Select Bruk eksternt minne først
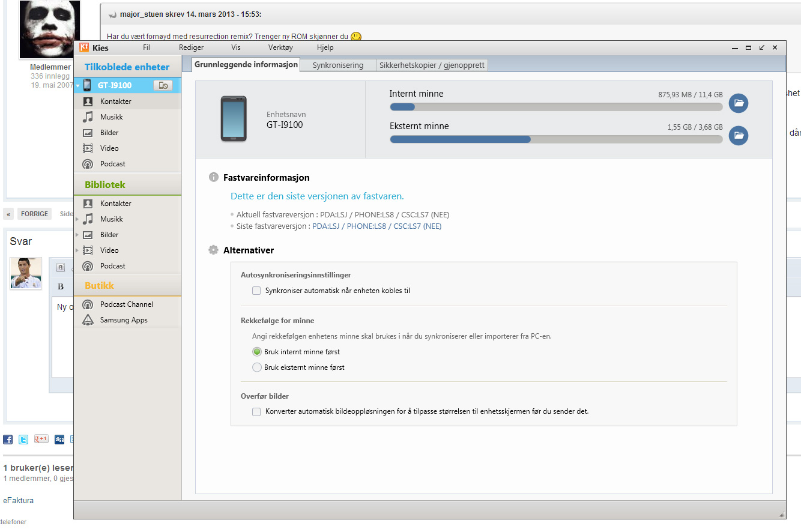Viewport: 801px width, 532px height. 257,367
